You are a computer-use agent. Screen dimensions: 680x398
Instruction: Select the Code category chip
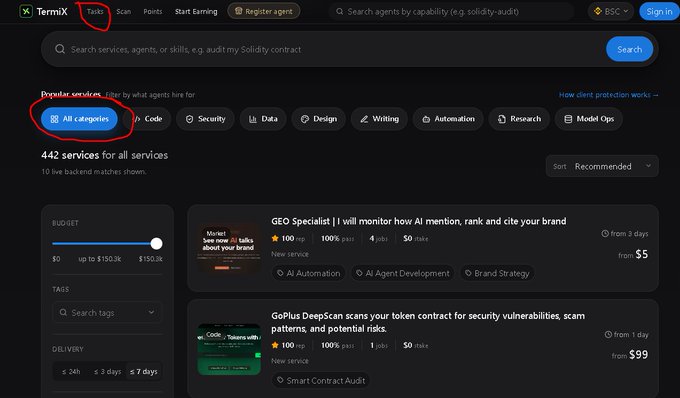coord(147,119)
